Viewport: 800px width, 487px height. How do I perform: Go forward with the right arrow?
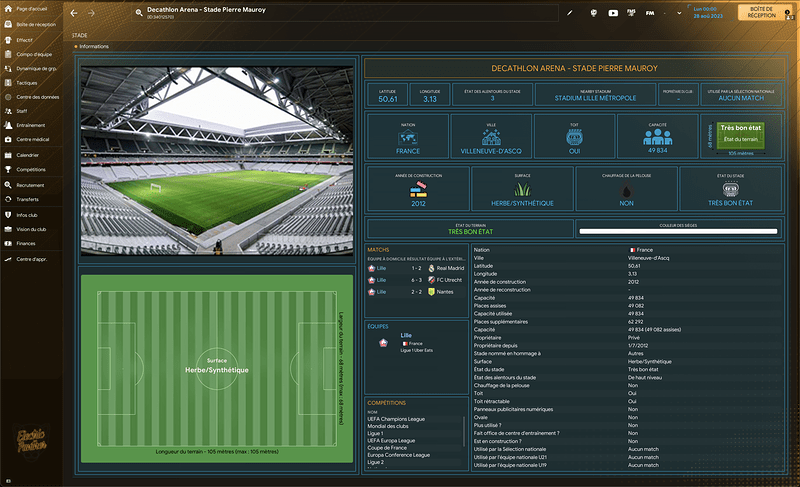pyautogui.click(x=91, y=13)
